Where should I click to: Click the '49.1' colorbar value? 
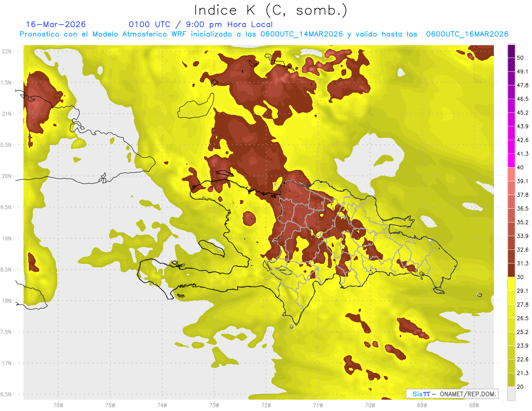523,71
